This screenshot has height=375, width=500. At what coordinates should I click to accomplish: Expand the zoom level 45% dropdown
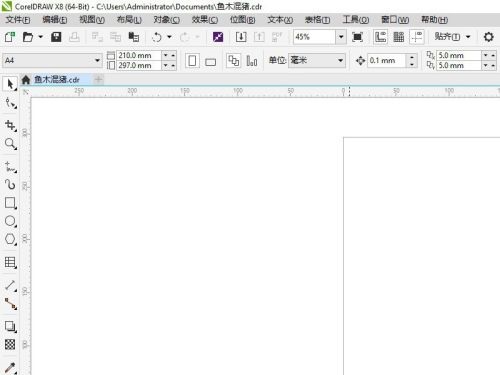[341, 37]
